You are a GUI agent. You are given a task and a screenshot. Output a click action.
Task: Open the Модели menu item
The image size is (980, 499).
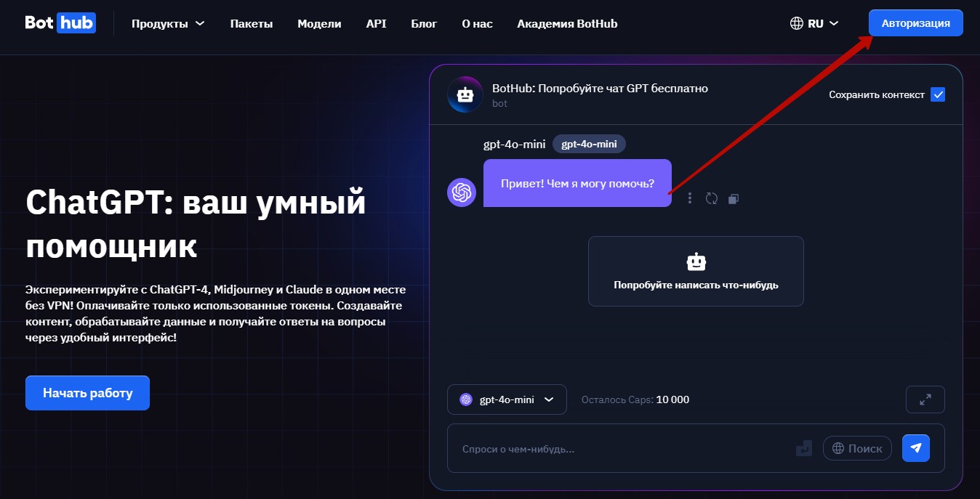coord(319,23)
